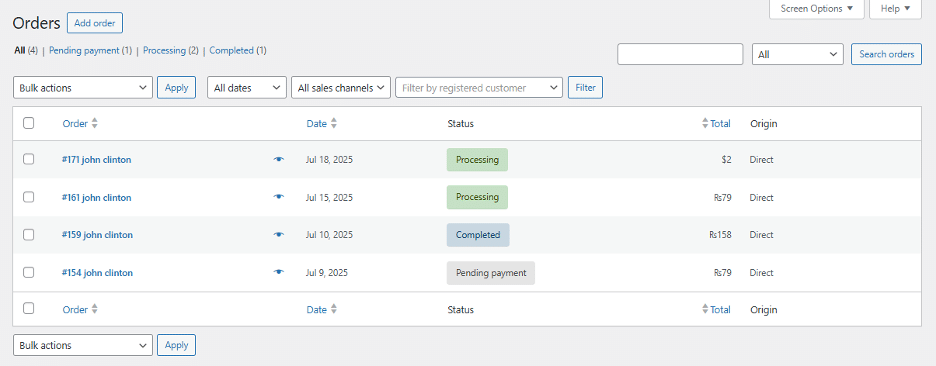Click footer Total column sort arrows
The height and width of the screenshot is (366, 936).
pyautogui.click(x=706, y=309)
